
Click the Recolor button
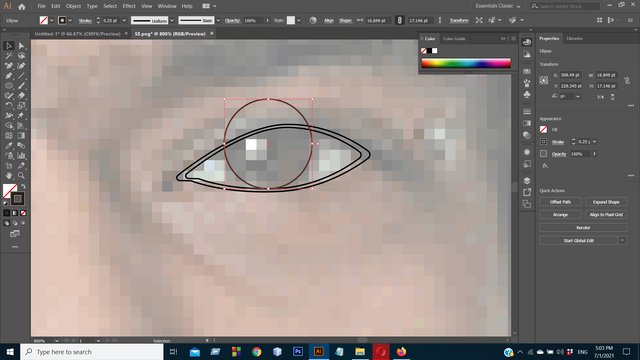(x=583, y=228)
